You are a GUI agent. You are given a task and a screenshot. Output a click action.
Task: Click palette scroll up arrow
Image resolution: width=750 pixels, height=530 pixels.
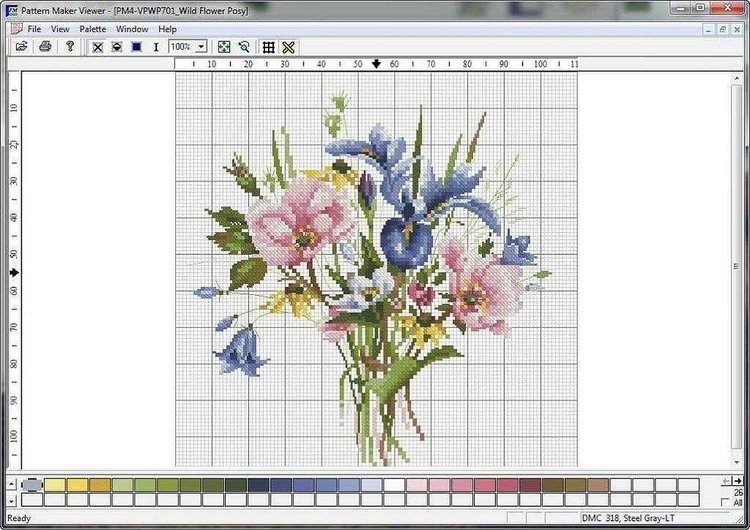point(11,485)
